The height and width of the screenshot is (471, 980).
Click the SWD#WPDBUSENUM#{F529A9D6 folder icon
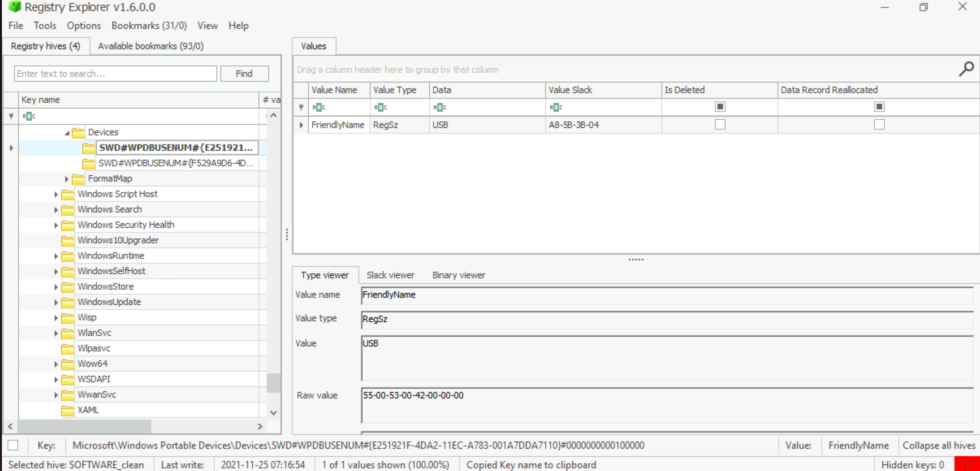pos(89,163)
